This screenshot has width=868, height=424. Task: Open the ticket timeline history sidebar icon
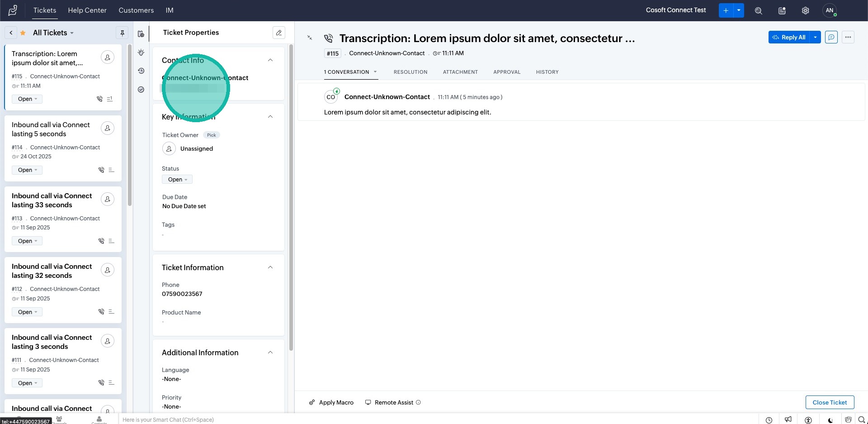coord(141,71)
